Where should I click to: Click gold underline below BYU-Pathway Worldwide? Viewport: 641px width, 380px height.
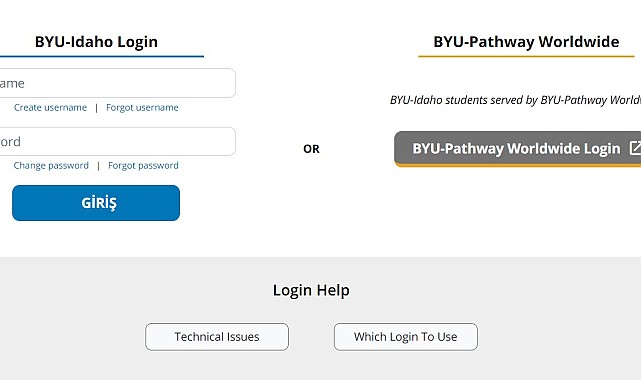(526, 56)
